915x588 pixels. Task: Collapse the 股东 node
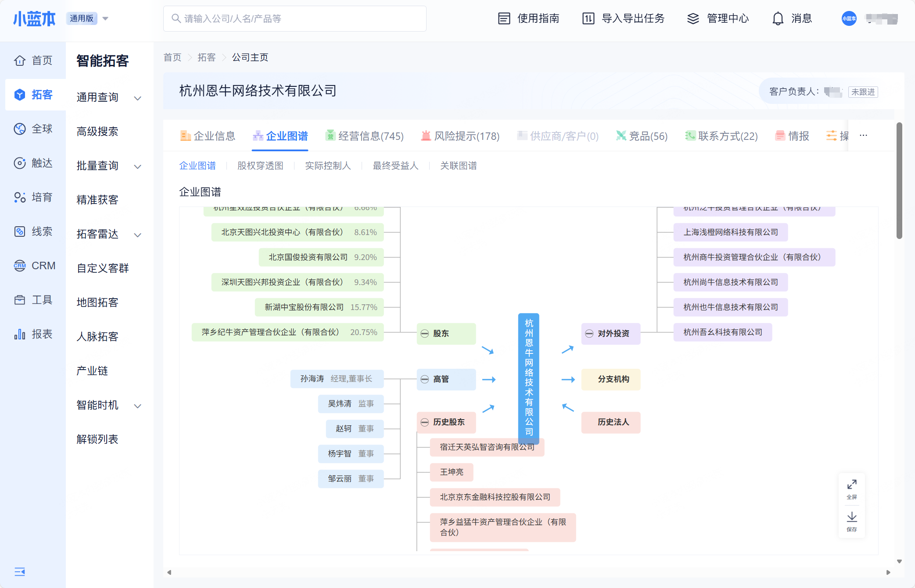pyautogui.click(x=424, y=334)
